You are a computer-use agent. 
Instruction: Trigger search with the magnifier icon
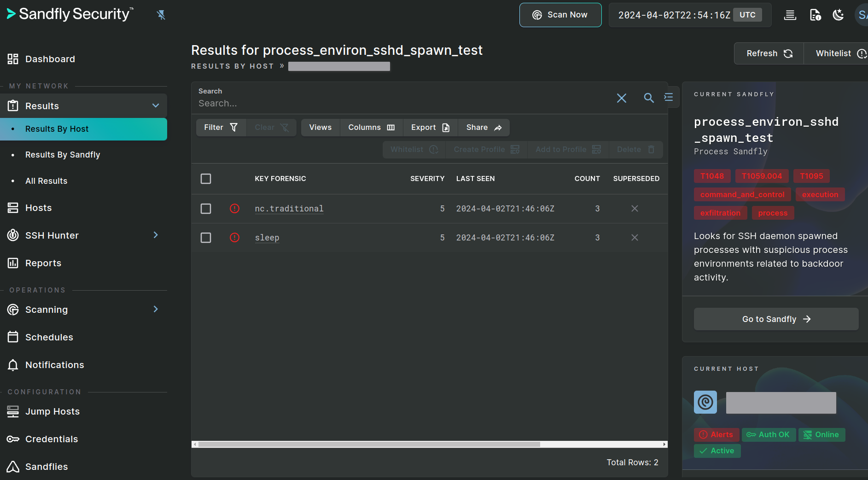click(x=649, y=98)
